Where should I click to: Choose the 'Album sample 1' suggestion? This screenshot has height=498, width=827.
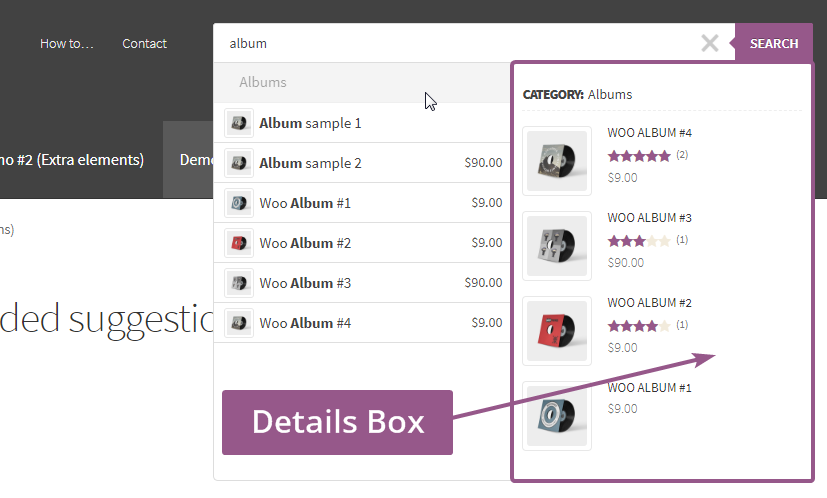pos(310,123)
